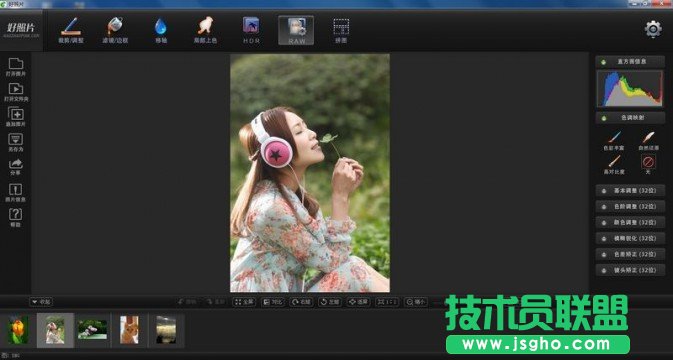673x360 pixels.
Task: Select the filter/border paint bucket icon
Action: (x=115, y=30)
